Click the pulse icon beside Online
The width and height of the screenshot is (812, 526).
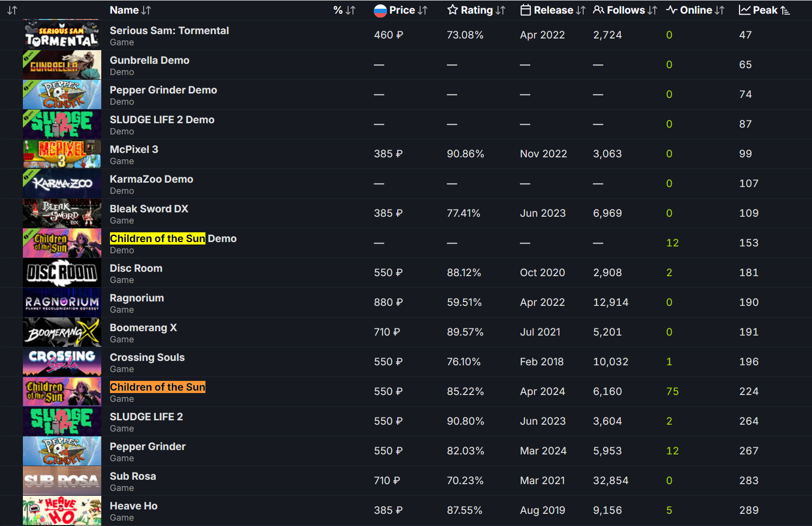672,10
